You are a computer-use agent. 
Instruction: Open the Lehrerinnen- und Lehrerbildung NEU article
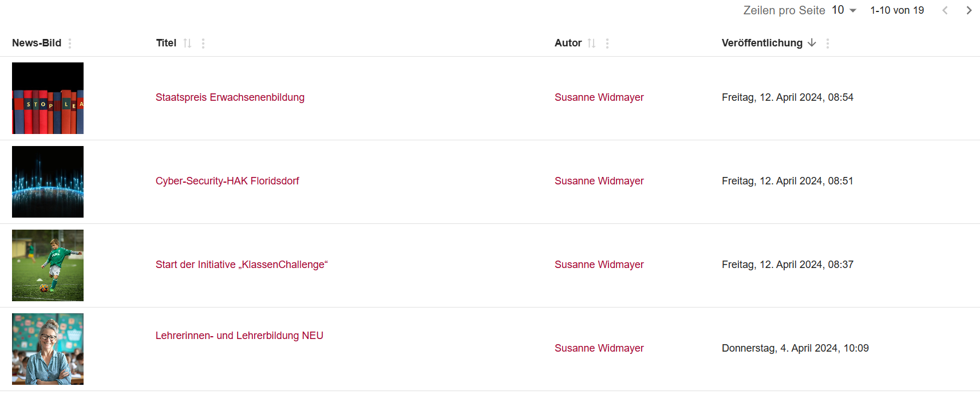click(239, 336)
